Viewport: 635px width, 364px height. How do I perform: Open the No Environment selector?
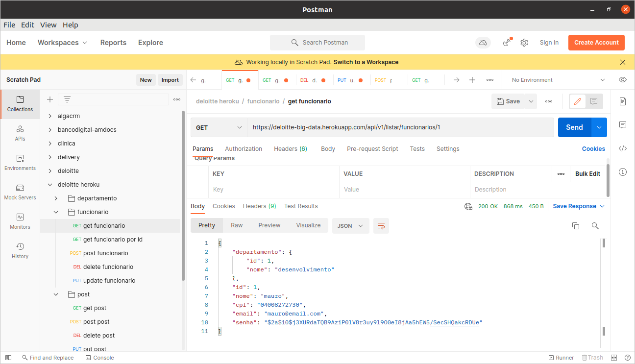tap(558, 80)
